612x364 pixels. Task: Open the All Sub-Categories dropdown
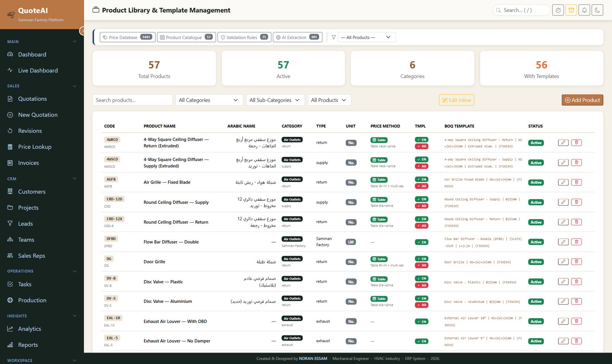(275, 100)
